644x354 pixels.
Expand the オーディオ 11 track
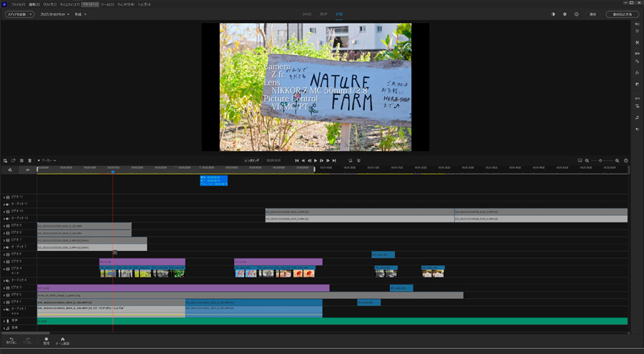coord(4,204)
